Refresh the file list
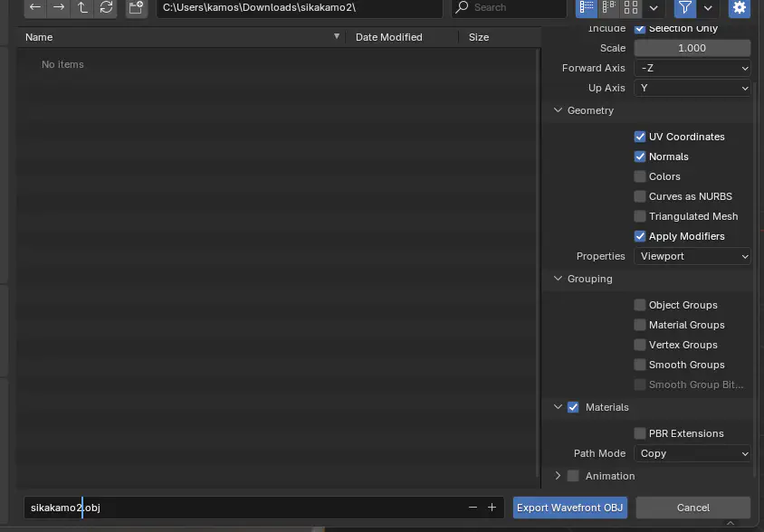Image resolution: width=764 pixels, height=532 pixels. pyautogui.click(x=107, y=9)
